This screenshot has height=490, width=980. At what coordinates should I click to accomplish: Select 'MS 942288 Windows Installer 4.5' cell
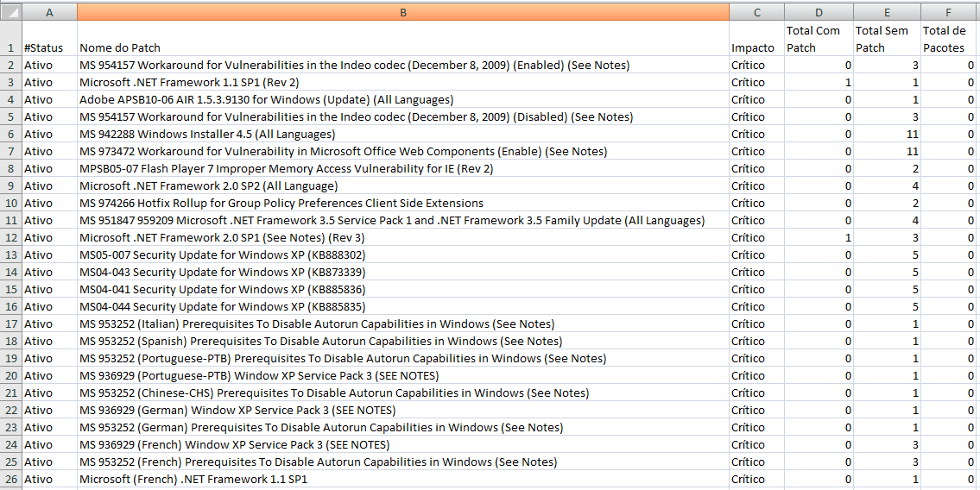click(403, 135)
